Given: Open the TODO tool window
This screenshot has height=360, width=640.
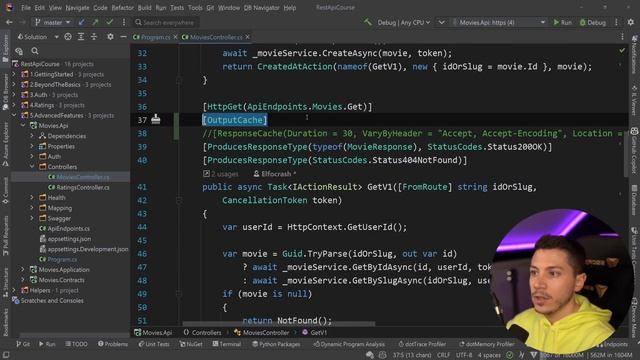Looking at the screenshot, I should [76, 344].
